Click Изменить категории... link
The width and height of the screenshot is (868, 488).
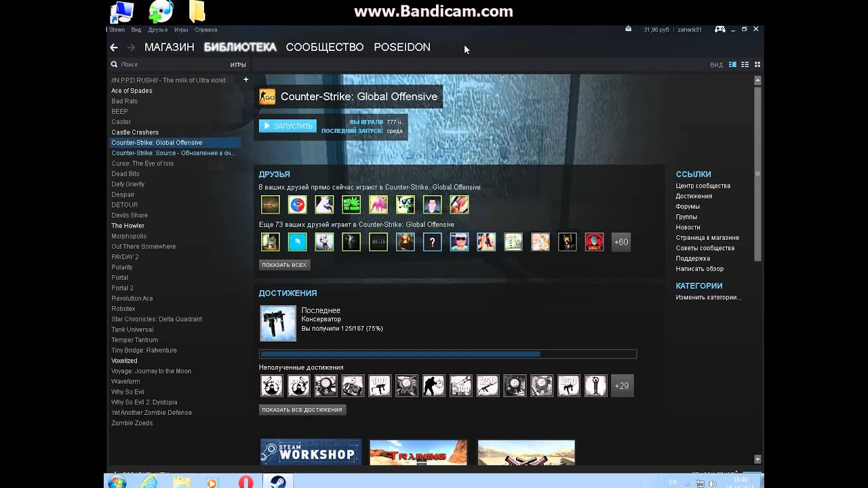tap(708, 298)
